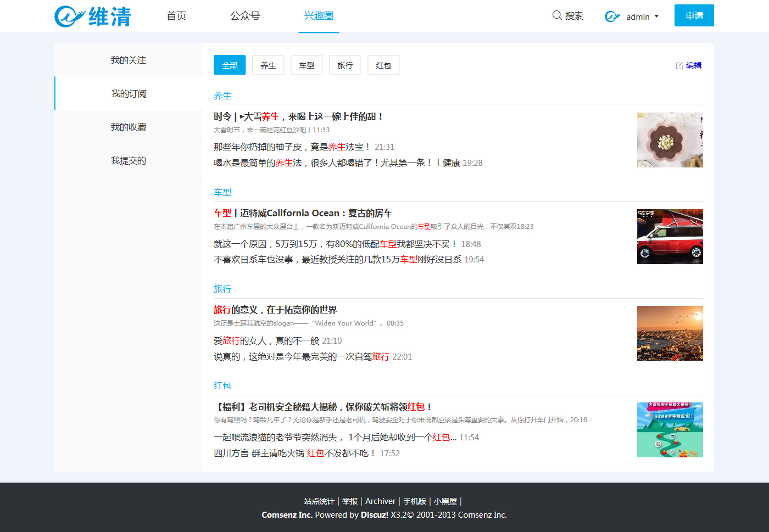This screenshot has width=769, height=532.
Task: Click the search magnifier icon
Action: [x=557, y=15]
